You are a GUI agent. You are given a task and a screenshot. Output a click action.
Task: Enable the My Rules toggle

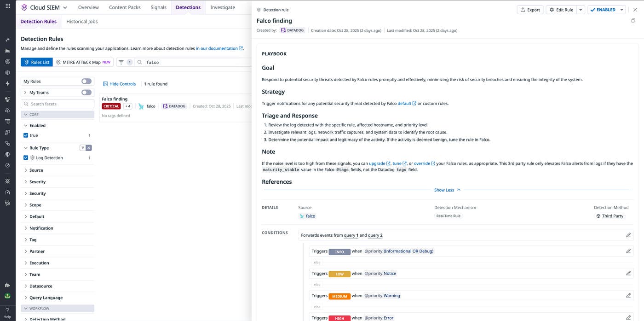[86, 81]
